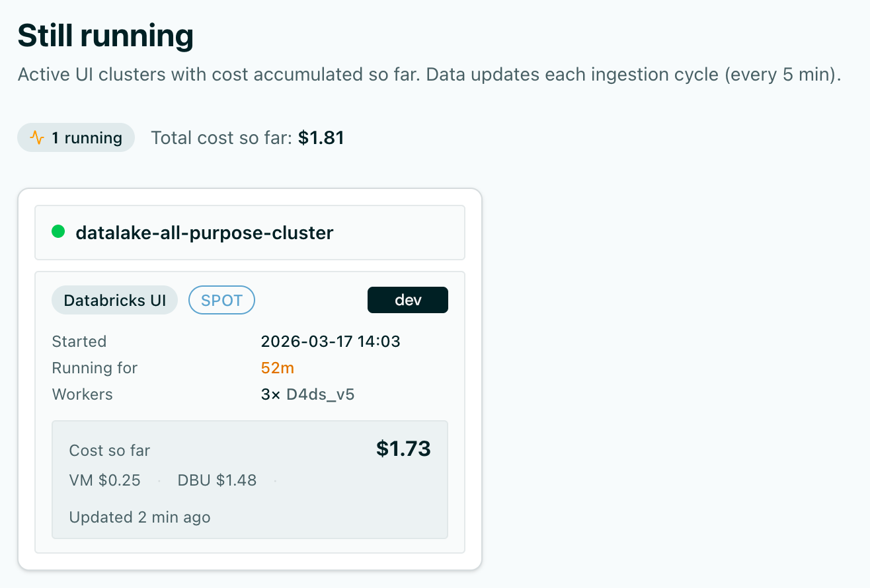Image resolution: width=870 pixels, height=588 pixels.
Task: Open the datalake-all-purpose-cluster name link
Action: pyautogui.click(x=204, y=233)
